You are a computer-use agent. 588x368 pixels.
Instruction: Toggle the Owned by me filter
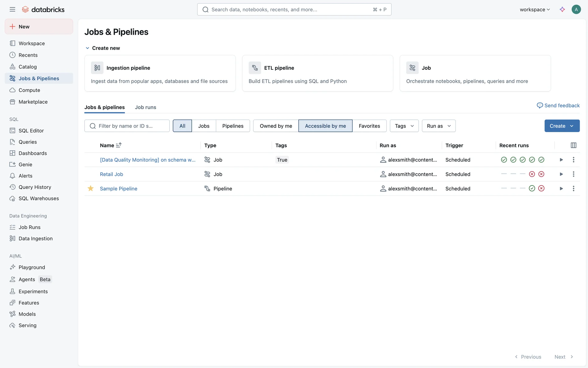pyautogui.click(x=276, y=126)
